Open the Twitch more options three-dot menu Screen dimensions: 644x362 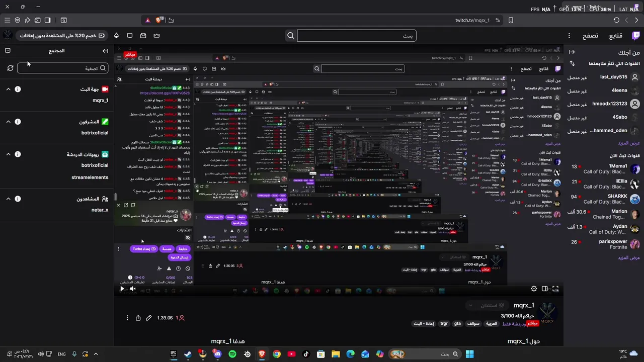[569, 35]
